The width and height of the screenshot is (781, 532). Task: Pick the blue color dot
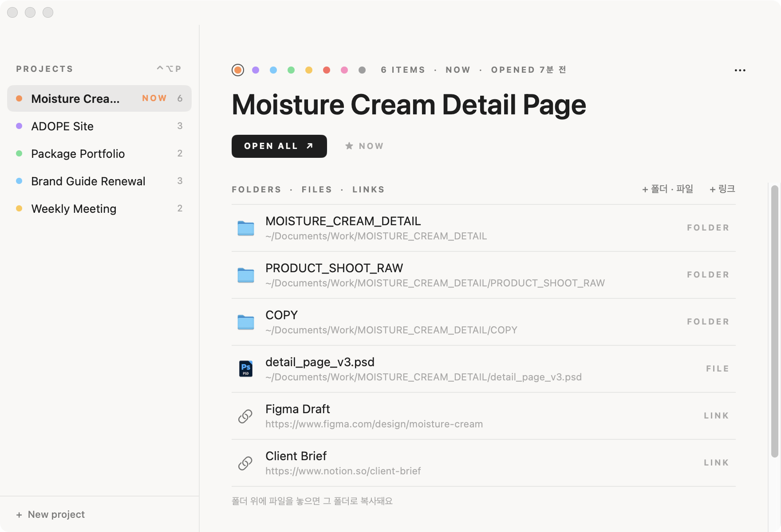273,70
